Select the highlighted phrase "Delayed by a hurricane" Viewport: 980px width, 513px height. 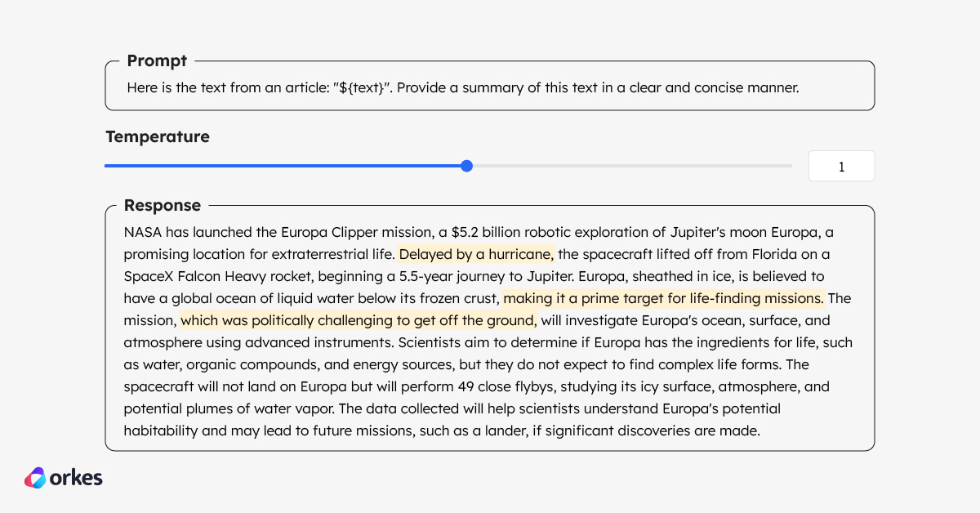(476, 254)
